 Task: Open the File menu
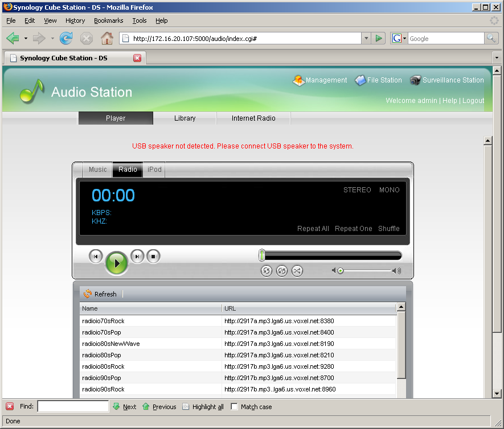[11, 20]
